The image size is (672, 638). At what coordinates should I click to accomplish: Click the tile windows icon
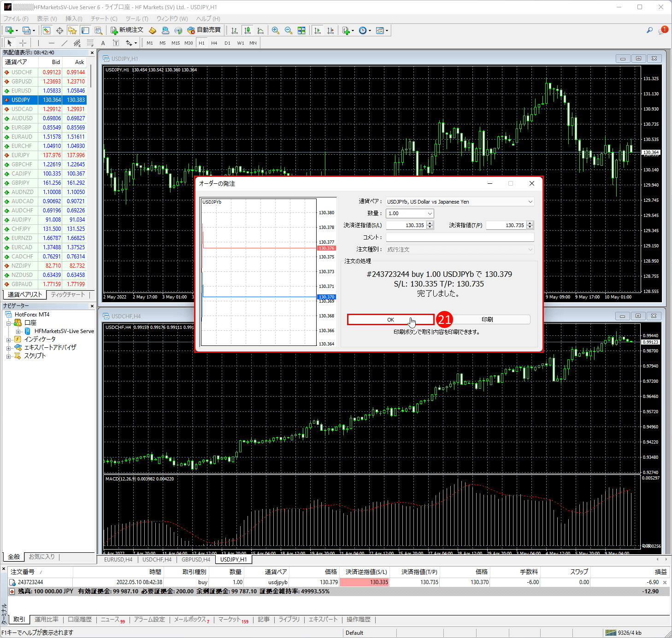tap(301, 30)
